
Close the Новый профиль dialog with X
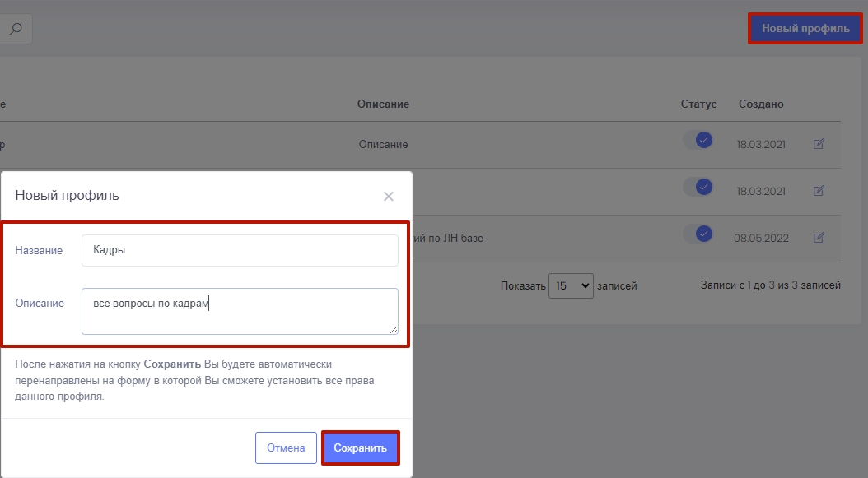389,196
